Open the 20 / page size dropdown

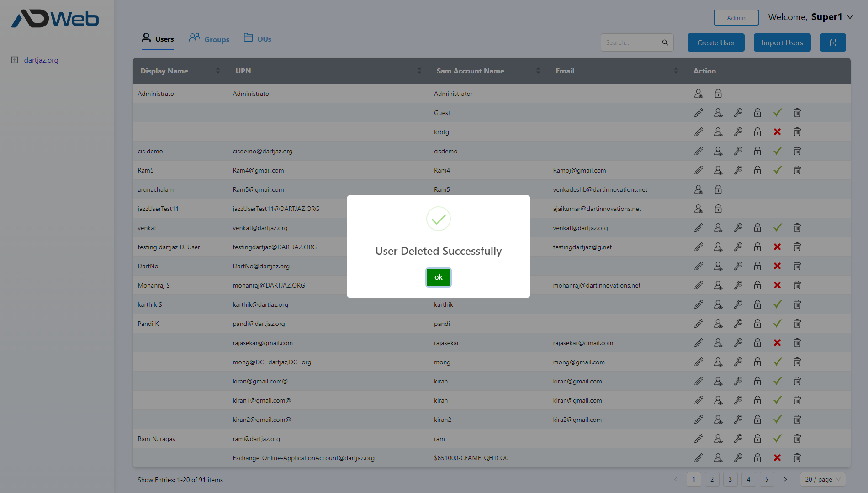pos(821,479)
